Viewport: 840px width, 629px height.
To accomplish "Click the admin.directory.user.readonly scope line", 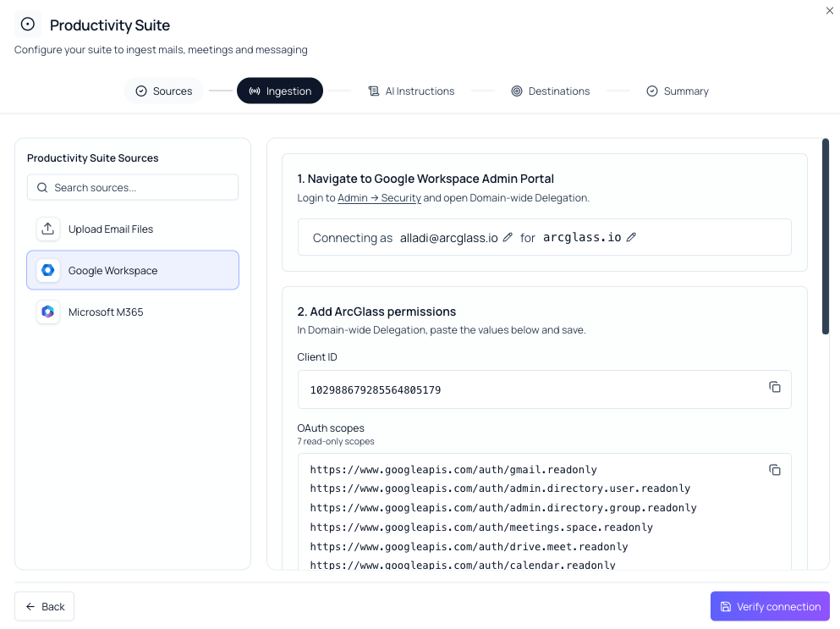I will pyautogui.click(x=500, y=488).
